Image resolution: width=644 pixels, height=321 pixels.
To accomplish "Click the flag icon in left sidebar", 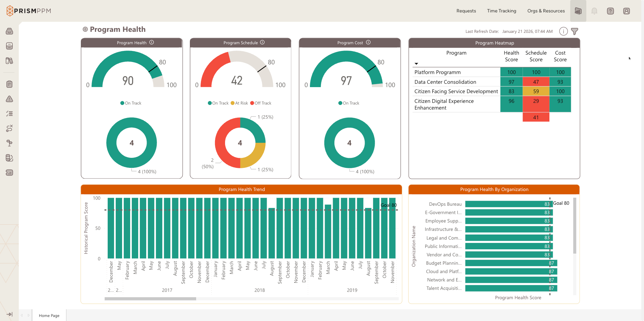I will [9, 143].
